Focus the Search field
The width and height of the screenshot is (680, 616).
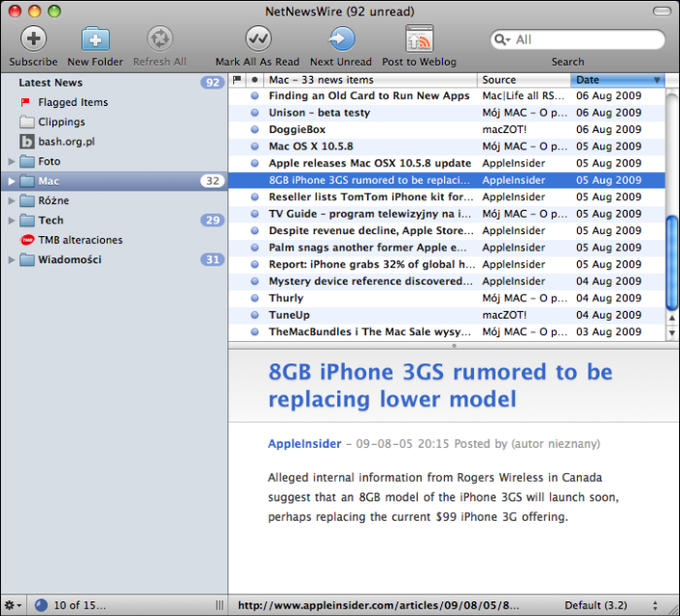click(577, 40)
